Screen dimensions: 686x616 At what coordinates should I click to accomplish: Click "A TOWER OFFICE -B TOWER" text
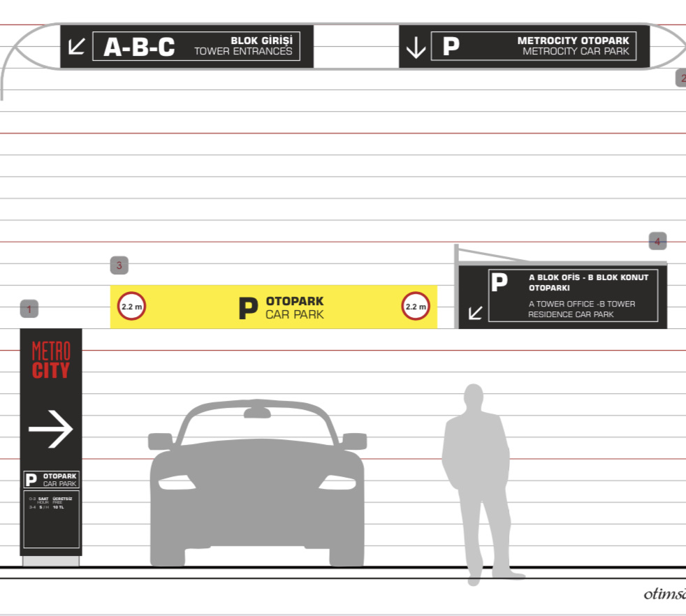tap(582, 304)
